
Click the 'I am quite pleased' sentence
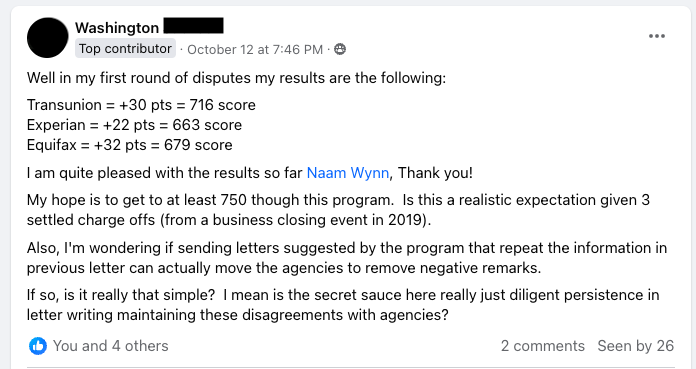coord(249,173)
